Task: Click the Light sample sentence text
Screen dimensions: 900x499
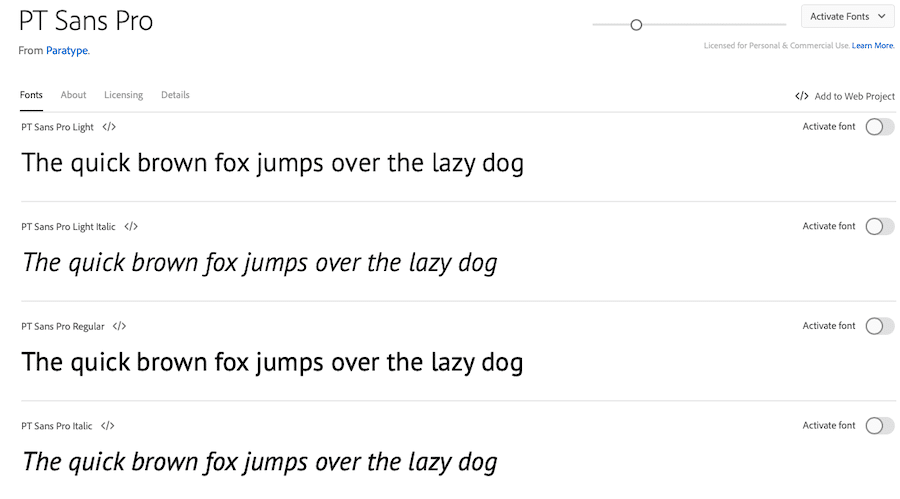Action: (x=272, y=163)
